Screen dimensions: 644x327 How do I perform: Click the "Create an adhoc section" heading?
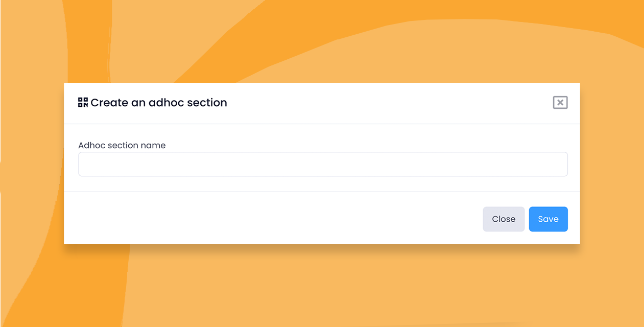click(159, 103)
